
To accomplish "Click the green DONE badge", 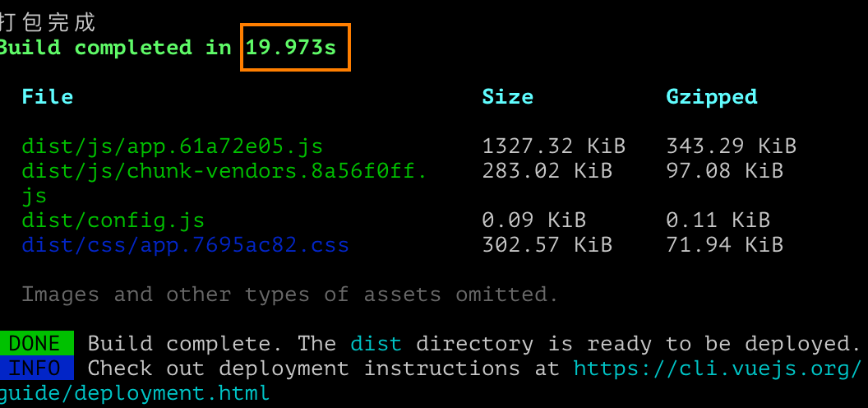I will tap(36, 343).
